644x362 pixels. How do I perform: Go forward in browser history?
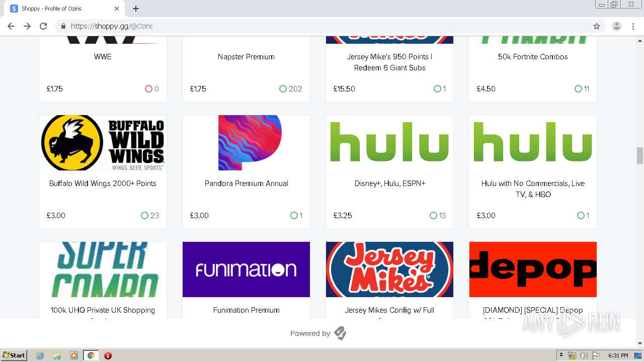tap(27, 26)
